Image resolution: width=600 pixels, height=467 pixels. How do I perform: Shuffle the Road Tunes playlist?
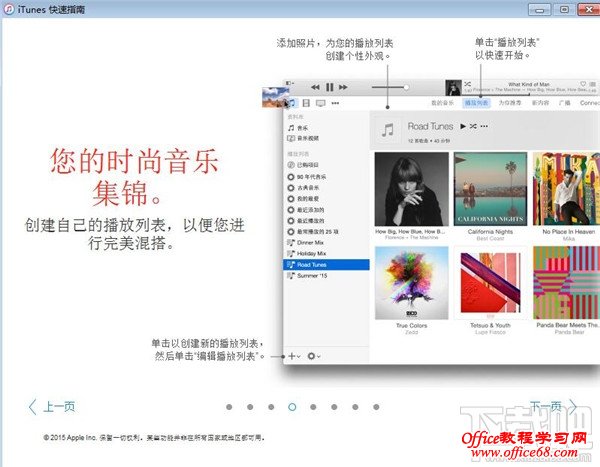tap(473, 126)
